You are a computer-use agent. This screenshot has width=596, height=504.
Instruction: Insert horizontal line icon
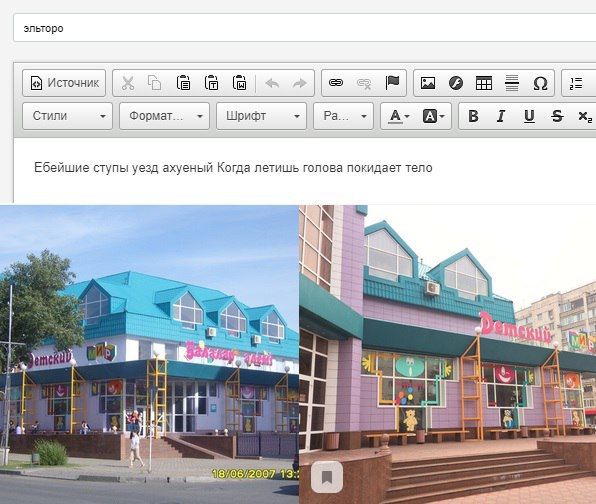click(512, 83)
